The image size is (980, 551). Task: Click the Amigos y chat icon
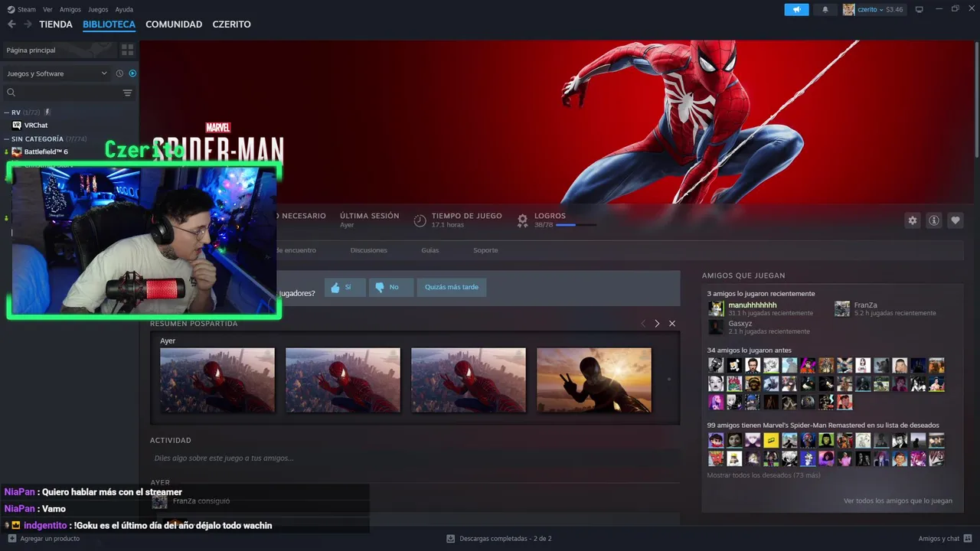pos(969,539)
